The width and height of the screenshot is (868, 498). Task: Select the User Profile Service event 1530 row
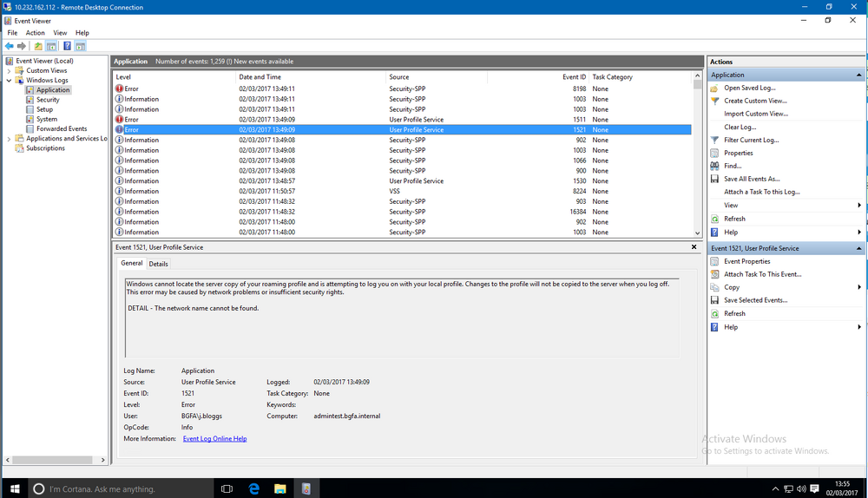click(403, 181)
